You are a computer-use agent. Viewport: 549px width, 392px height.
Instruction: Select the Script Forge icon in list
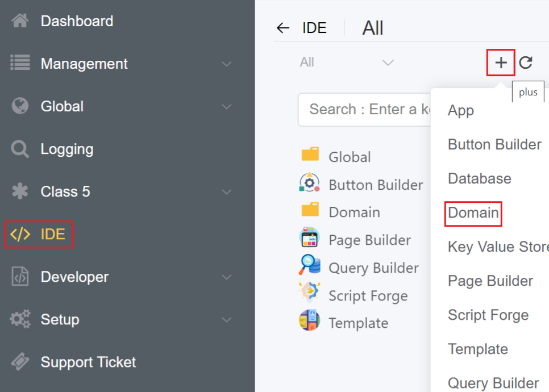tap(310, 294)
